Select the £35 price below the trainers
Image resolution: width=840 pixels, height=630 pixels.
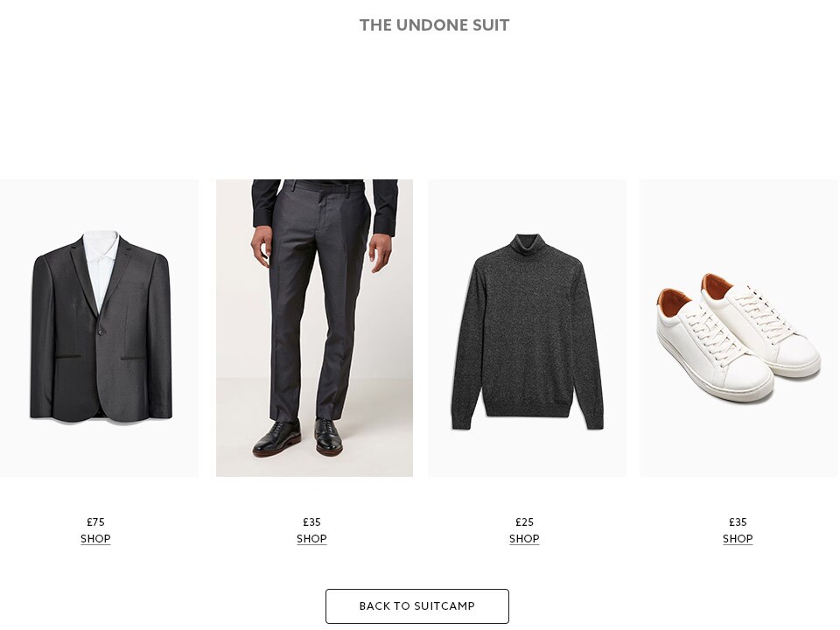pyautogui.click(x=738, y=521)
